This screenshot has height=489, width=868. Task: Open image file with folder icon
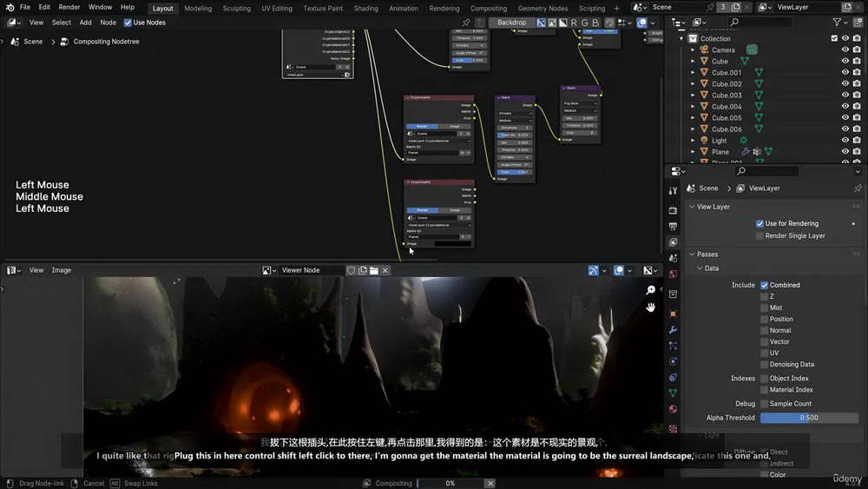pos(374,270)
